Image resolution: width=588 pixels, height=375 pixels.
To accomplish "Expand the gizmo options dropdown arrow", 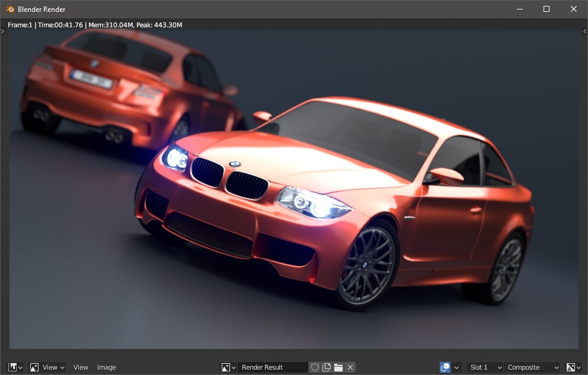I will point(456,367).
